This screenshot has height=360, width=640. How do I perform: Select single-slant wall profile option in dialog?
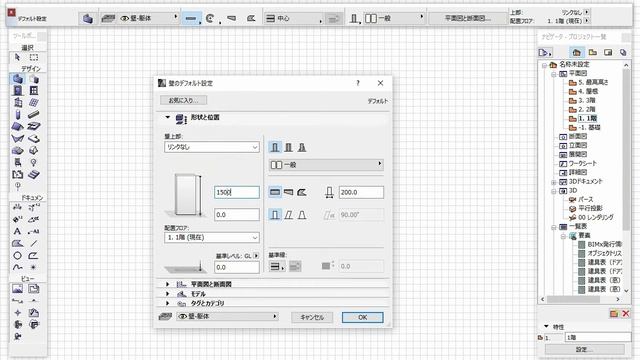click(x=289, y=215)
